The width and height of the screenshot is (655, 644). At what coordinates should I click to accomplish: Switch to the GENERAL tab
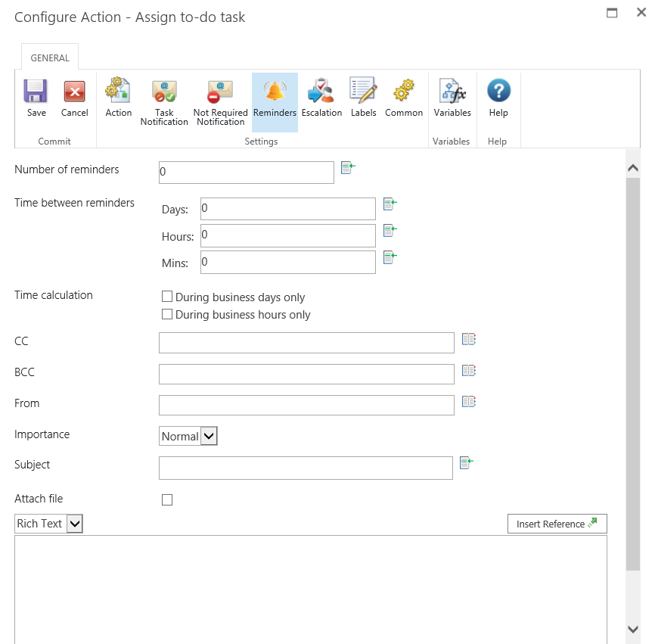(x=50, y=58)
